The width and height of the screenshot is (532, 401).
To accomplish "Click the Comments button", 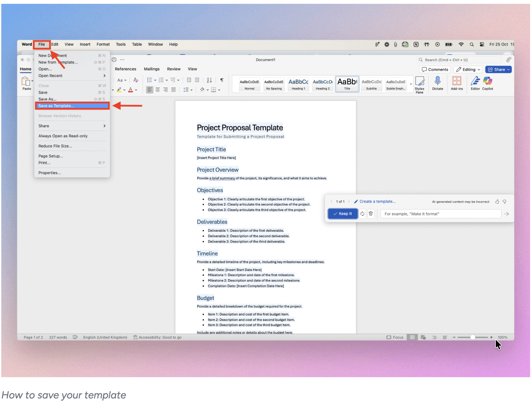I will (435, 70).
